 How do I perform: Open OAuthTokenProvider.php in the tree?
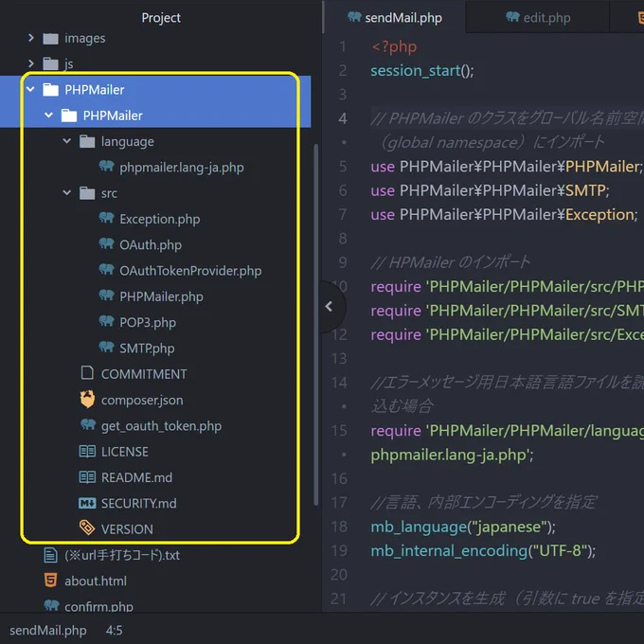coord(190,271)
